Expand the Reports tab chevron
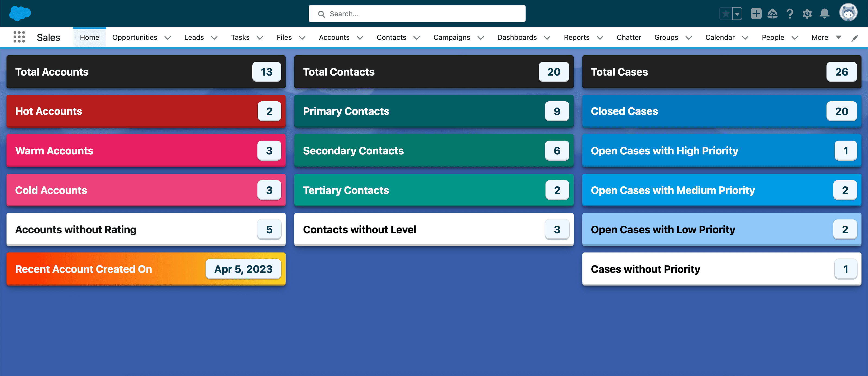 600,38
